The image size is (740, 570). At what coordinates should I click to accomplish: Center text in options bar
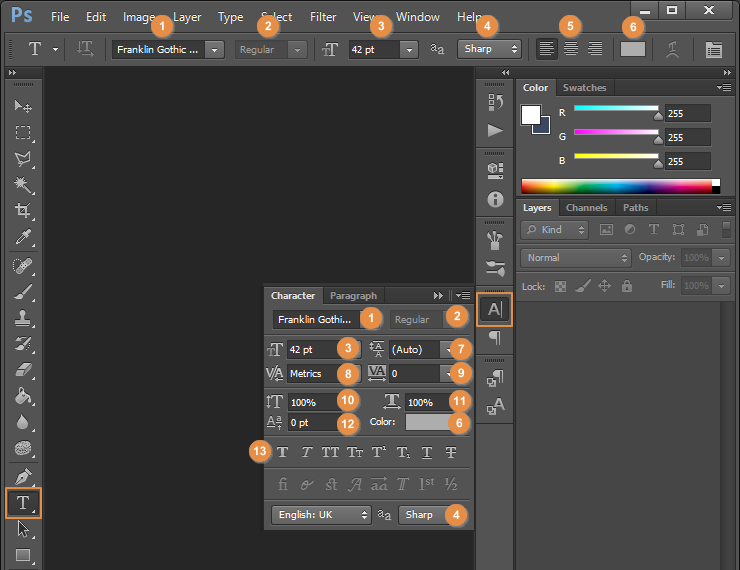[571, 49]
